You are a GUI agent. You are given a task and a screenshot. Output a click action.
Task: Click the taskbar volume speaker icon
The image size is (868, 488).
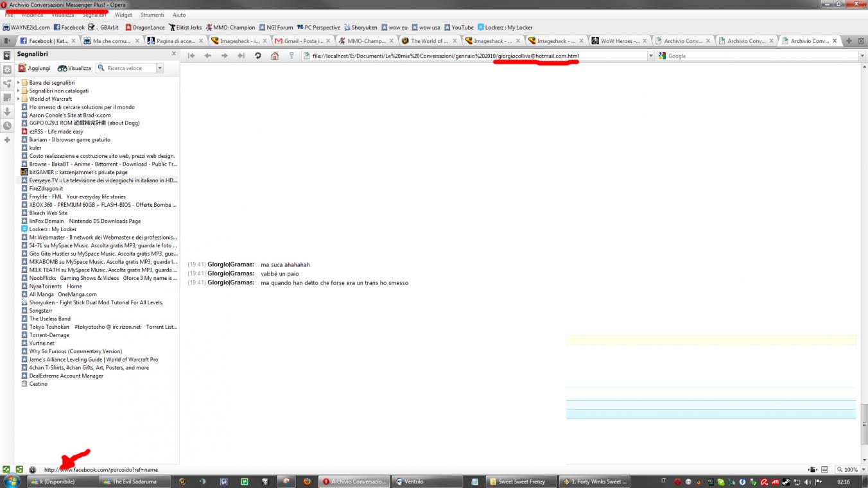[x=808, y=482]
